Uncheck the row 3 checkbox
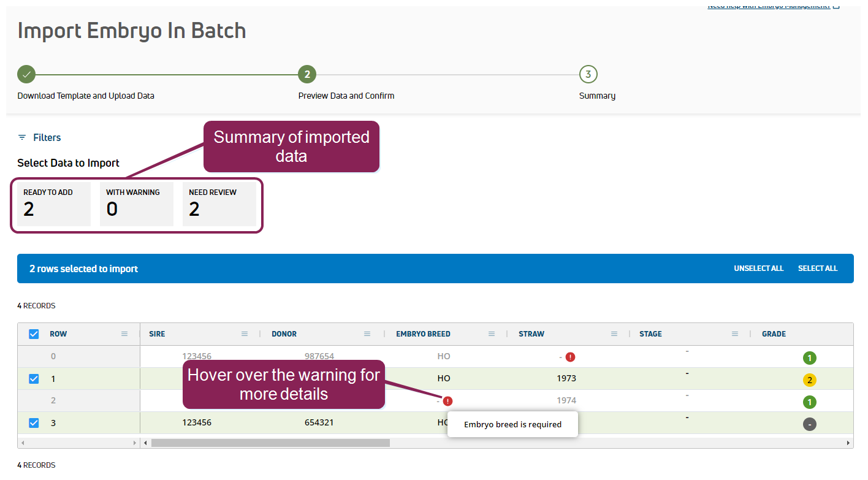 pos(34,423)
